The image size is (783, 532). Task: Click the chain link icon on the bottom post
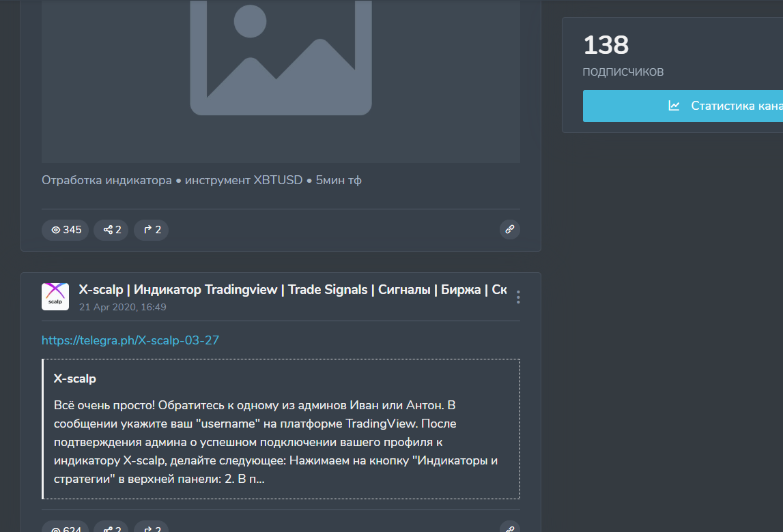point(510,529)
